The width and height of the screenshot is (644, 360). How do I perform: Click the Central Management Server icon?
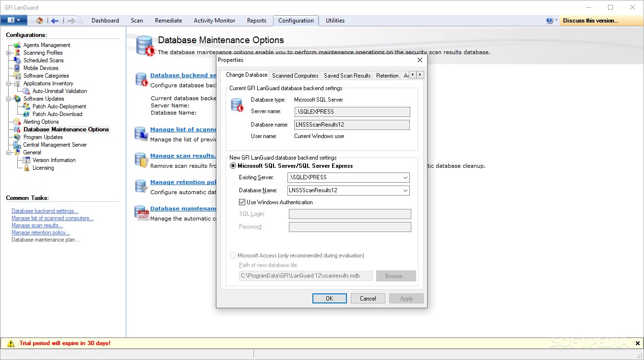coord(17,145)
